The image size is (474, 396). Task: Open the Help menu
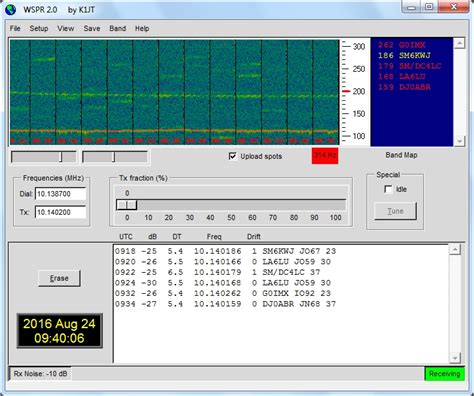coord(142,29)
